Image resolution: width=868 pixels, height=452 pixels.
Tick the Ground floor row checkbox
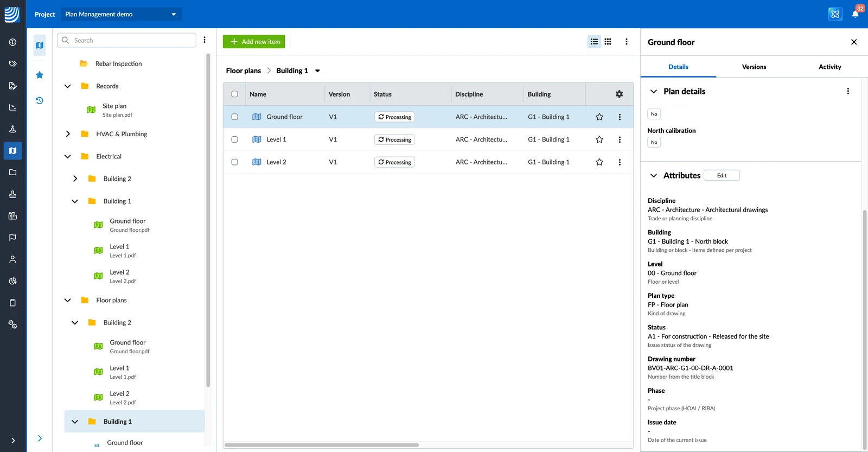click(x=235, y=117)
